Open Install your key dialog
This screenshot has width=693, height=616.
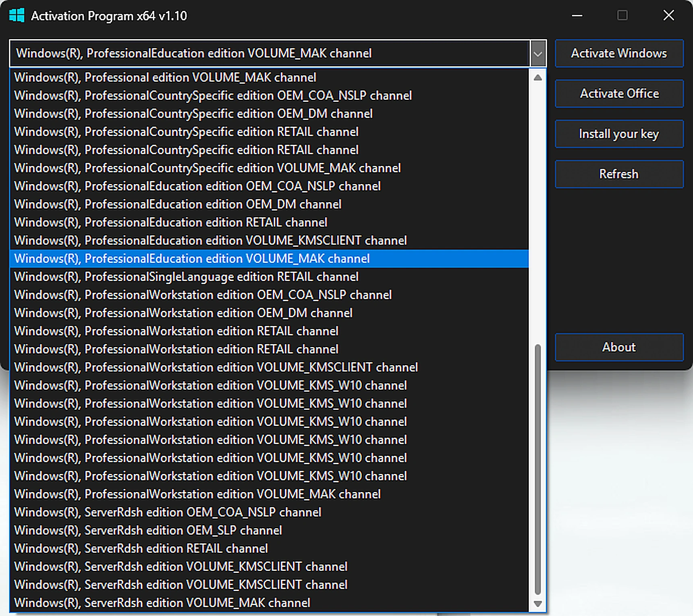click(x=619, y=134)
